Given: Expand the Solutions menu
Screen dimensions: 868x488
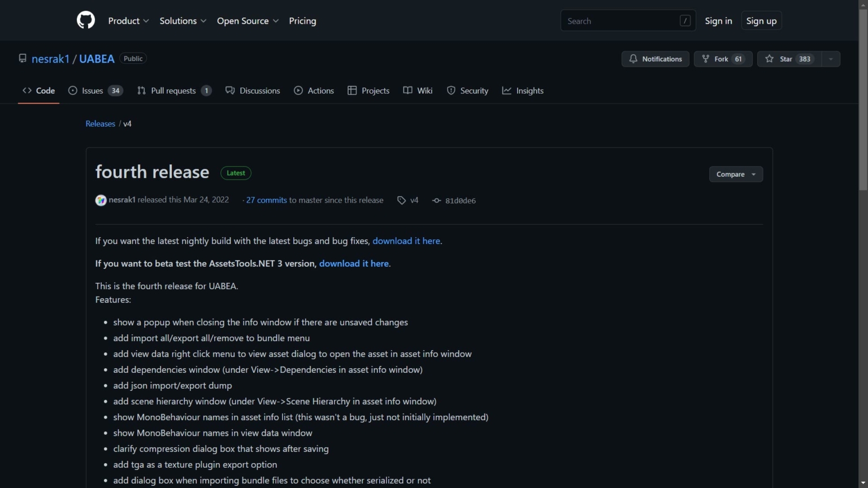Looking at the screenshot, I should pos(183,21).
